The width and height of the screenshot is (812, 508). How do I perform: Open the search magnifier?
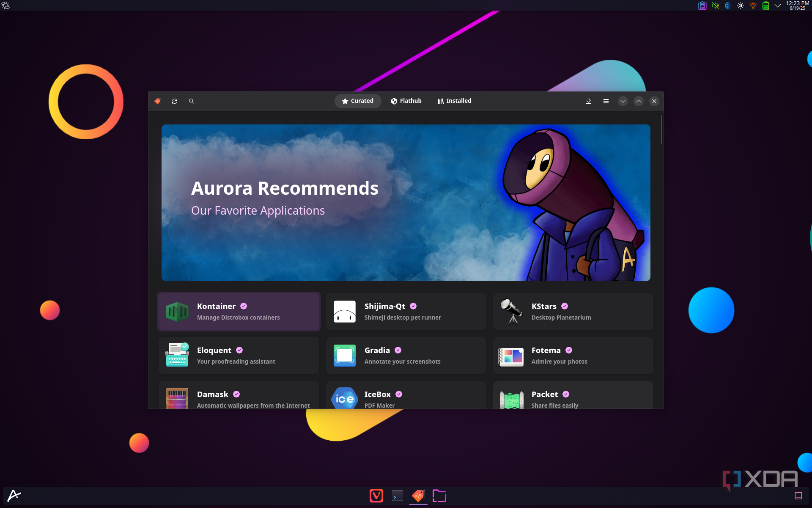pos(191,101)
